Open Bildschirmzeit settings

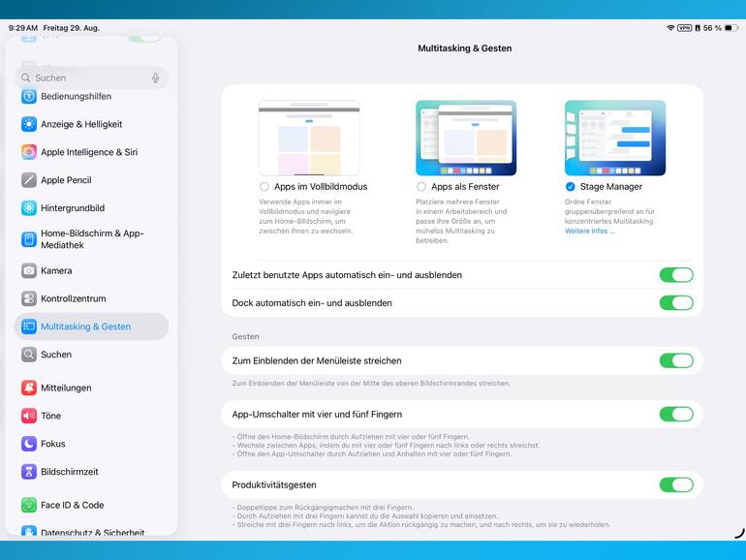(91, 472)
